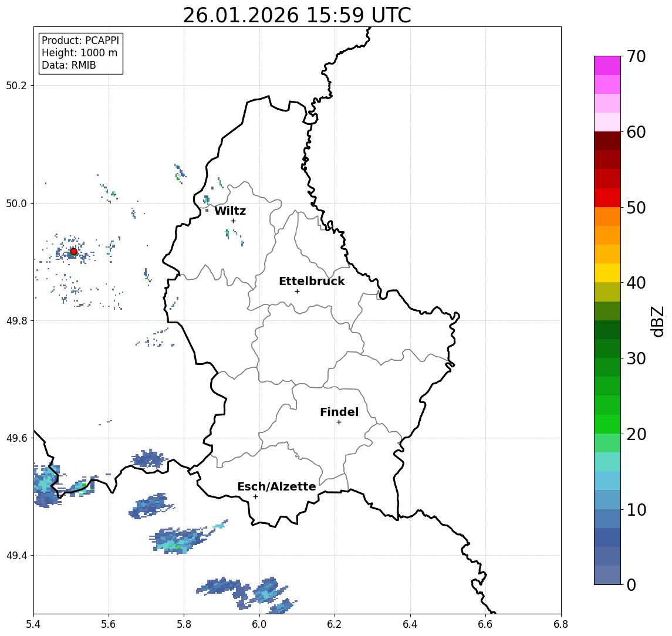Click the colorbar tick label 0
Screen dimensions: 672x636
tap(632, 584)
